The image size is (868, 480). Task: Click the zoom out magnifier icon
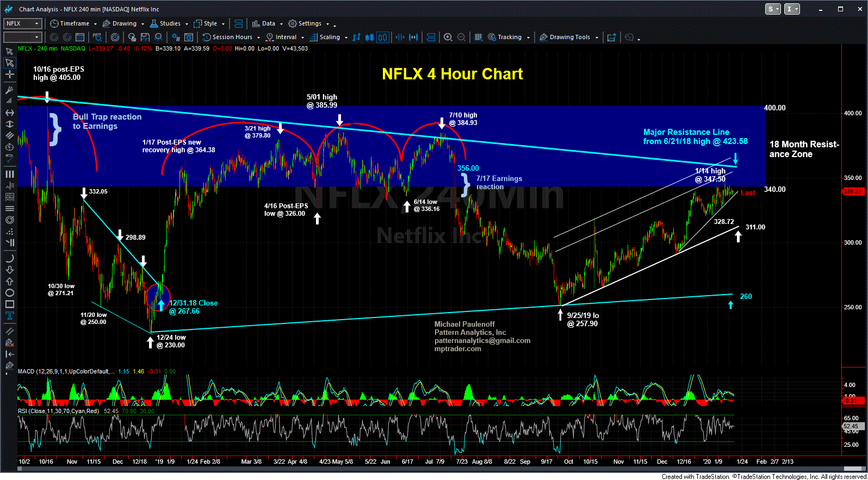461,37
